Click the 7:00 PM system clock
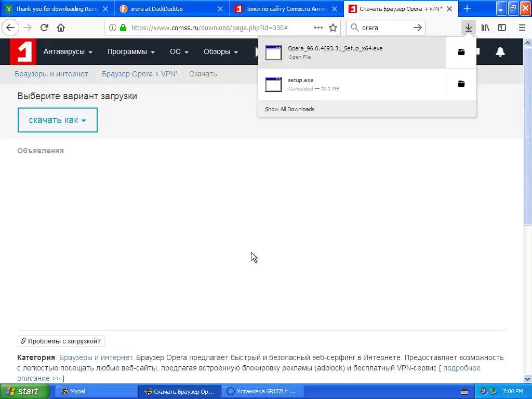 [x=513, y=391]
